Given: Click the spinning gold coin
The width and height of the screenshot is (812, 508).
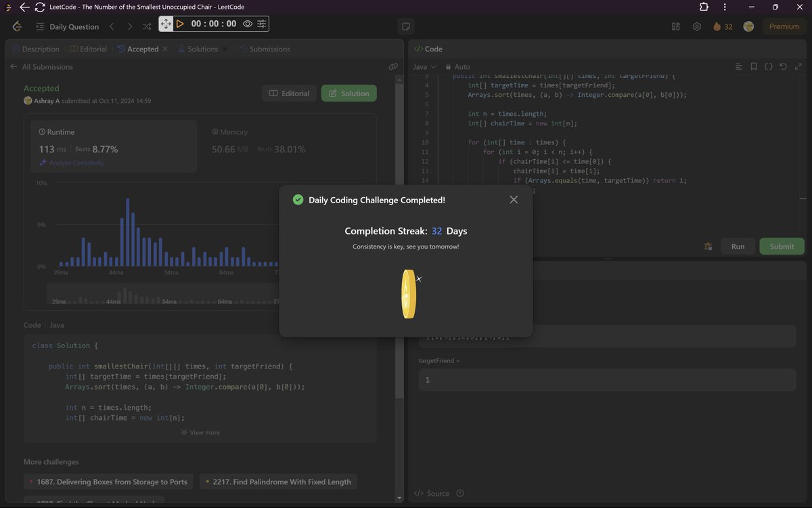Looking at the screenshot, I should [409, 294].
